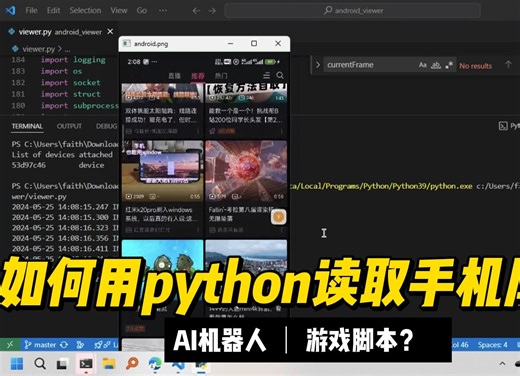The height and width of the screenshot is (376, 520).
Task: Maximize the android.png window
Action: (254, 43)
